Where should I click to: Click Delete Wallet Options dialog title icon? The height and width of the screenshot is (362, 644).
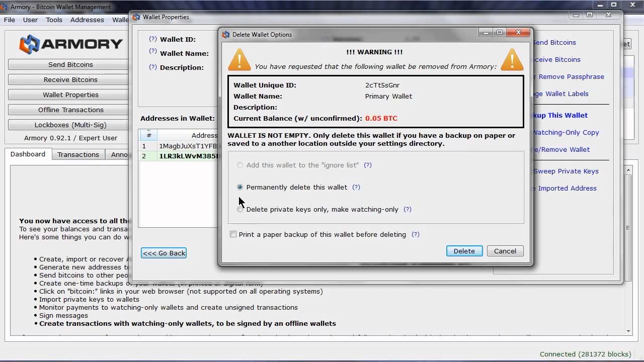tap(226, 35)
